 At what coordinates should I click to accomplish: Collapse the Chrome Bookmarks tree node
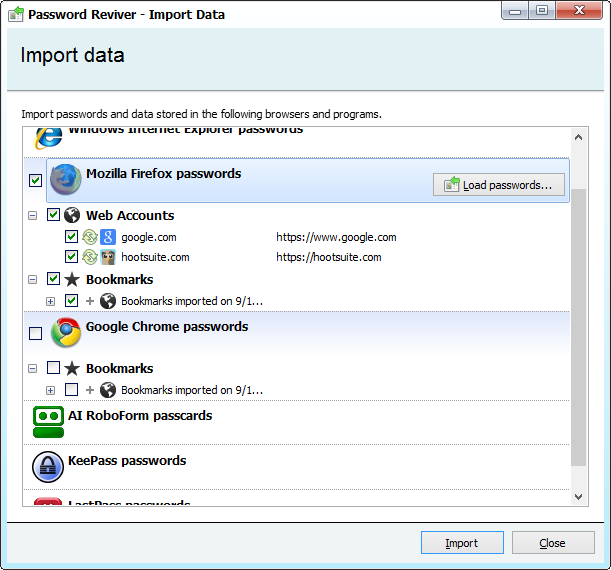[33, 368]
